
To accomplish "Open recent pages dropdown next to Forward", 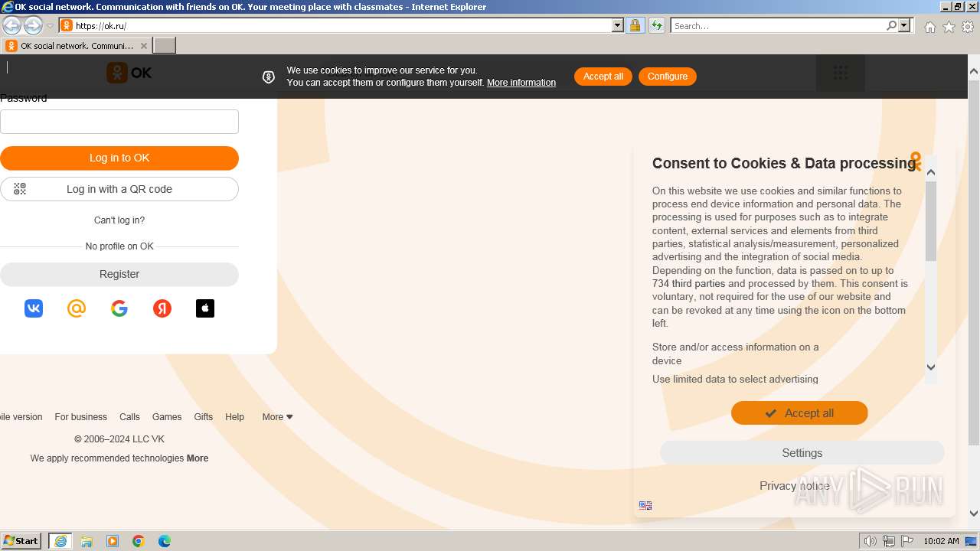I will [x=50, y=26].
